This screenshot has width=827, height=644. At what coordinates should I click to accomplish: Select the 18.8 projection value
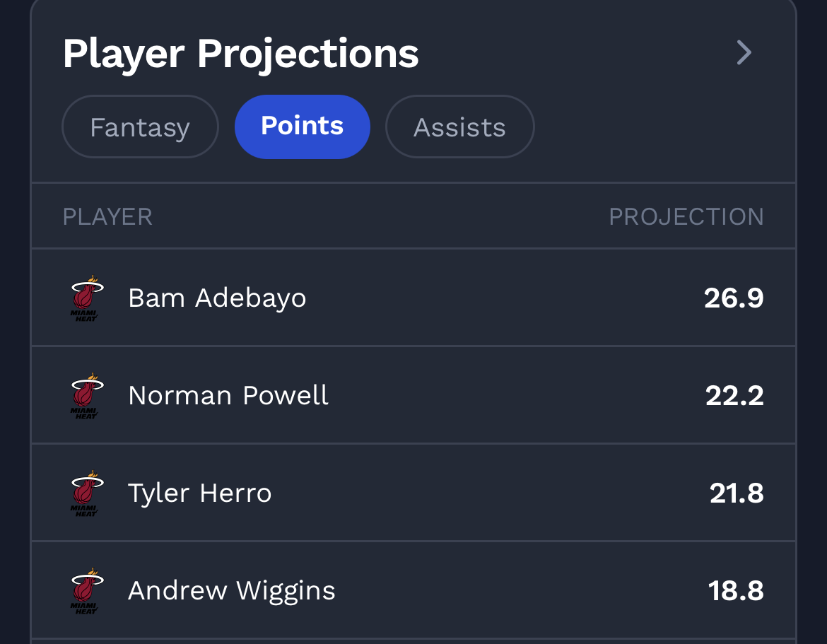736,591
